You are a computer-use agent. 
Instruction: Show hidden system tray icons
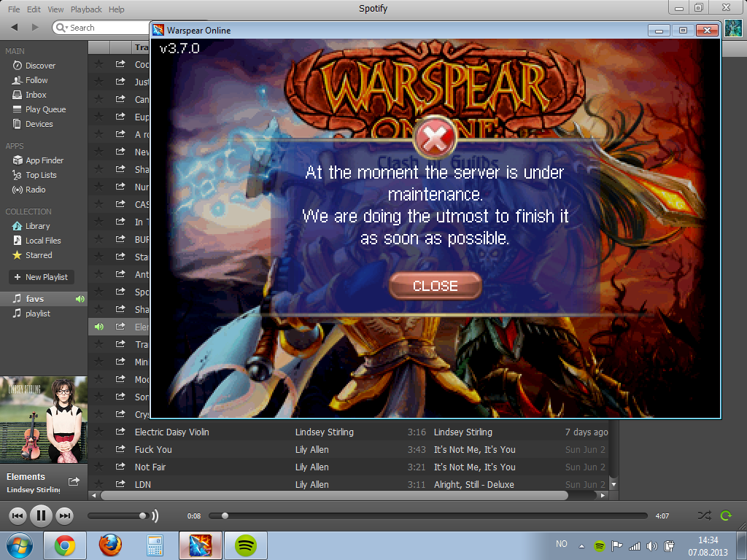pyautogui.click(x=581, y=546)
